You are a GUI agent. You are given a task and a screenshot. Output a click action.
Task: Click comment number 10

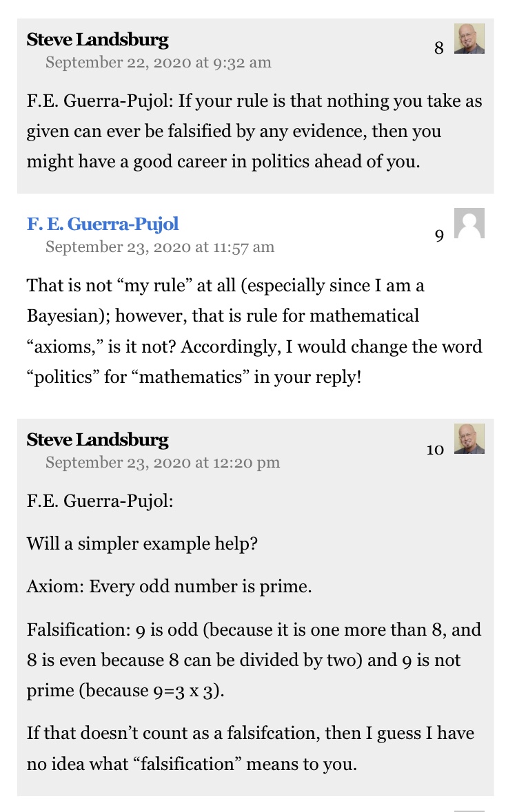click(x=435, y=450)
